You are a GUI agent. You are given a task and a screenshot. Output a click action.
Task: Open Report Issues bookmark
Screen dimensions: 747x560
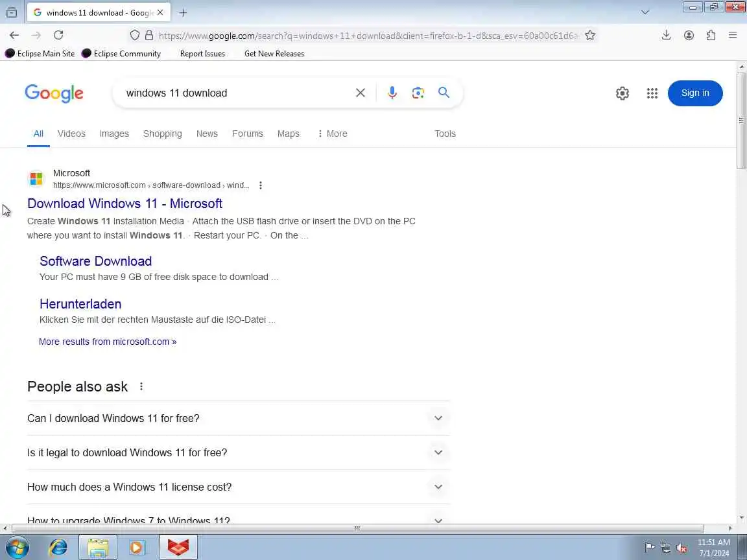click(x=202, y=53)
